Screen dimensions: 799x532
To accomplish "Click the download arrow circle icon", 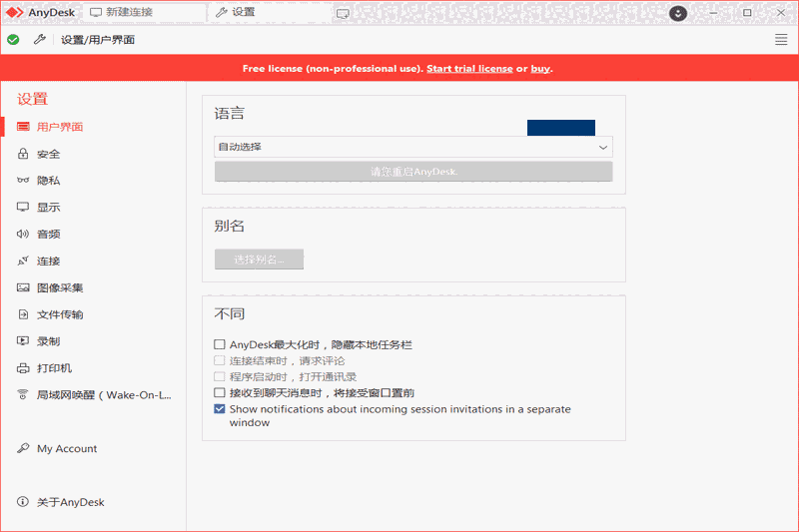I will (678, 13).
